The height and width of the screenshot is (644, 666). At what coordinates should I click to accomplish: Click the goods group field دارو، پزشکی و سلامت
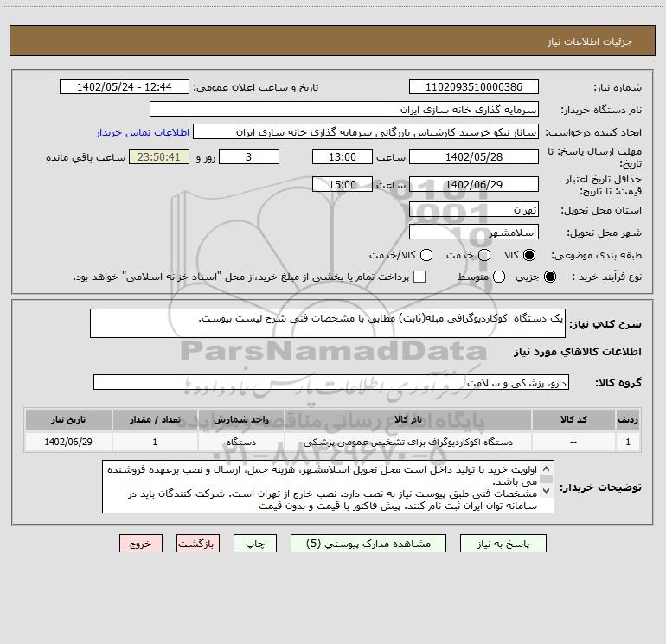click(x=331, y=382)
